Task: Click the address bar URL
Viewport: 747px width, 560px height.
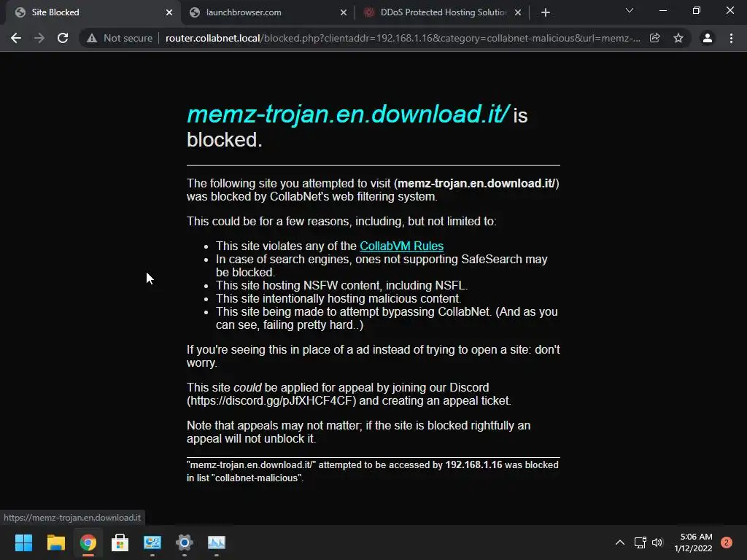Action: point(403,38)
